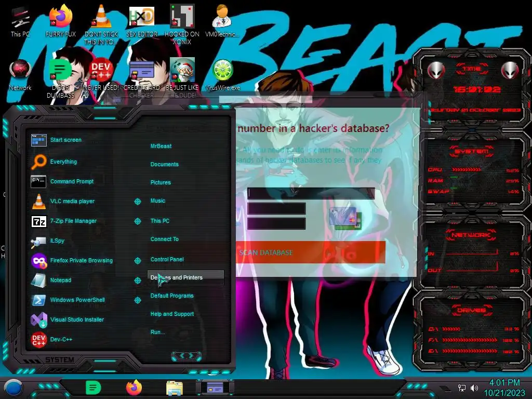Image resolution: width=532 pixels, height=399 pixels.
Task: Click C:\ drive usage bar in DRIVES widget
Action: pyautogui.click(x=451, y=329)
